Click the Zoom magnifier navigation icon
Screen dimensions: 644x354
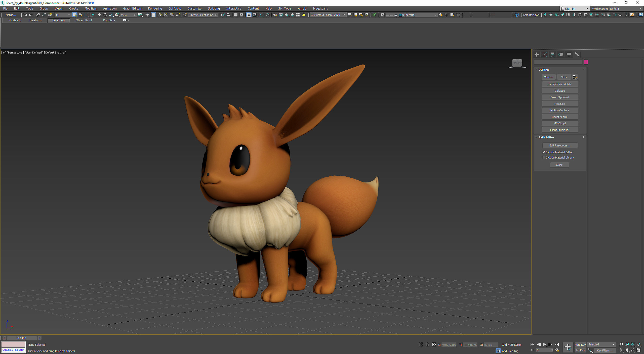point(621,344)
